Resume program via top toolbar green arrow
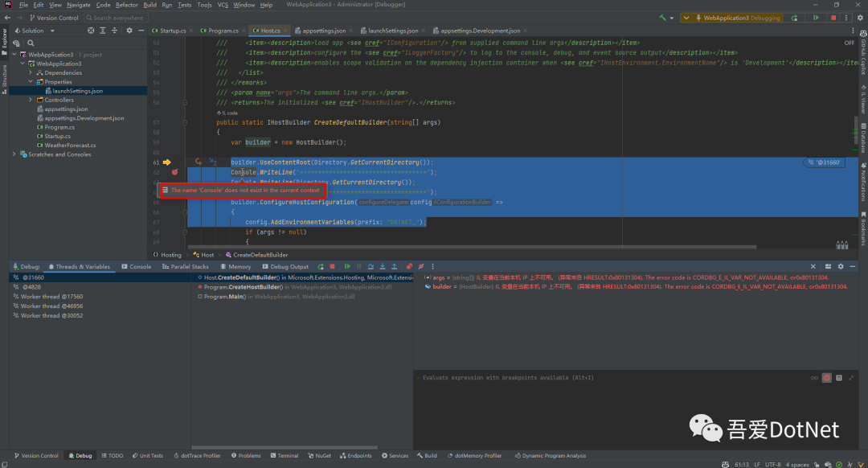 (816, 18)
